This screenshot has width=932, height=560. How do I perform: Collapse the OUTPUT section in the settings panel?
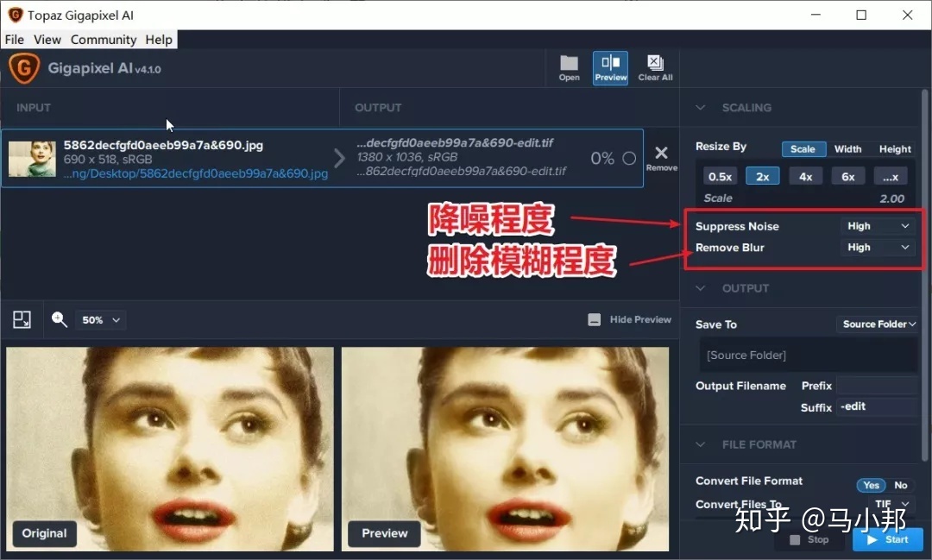point(701,288)
